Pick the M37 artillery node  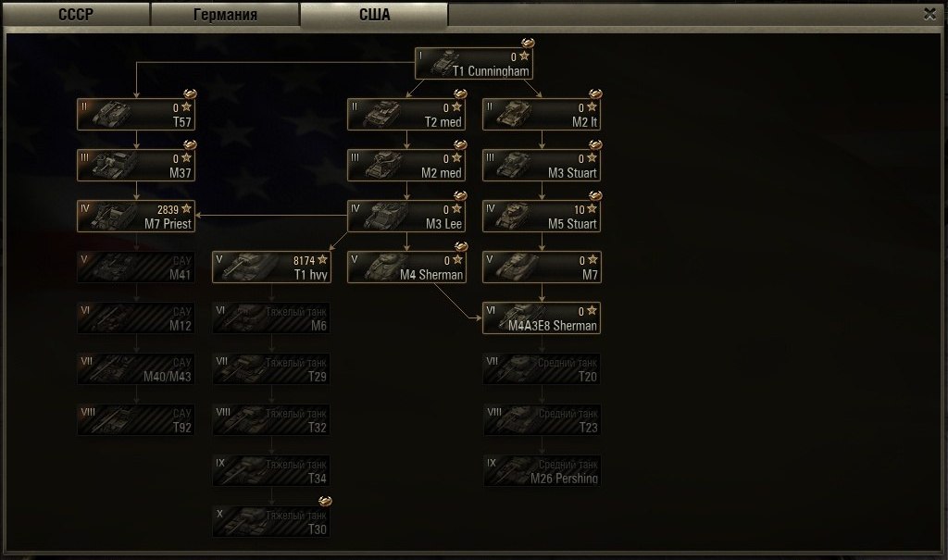136,165
